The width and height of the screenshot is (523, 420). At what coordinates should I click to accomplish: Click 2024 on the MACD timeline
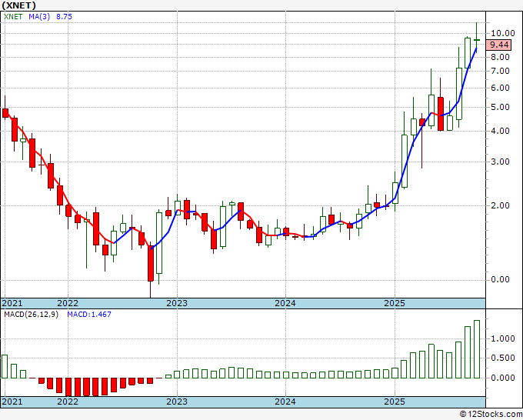point(285,402)
